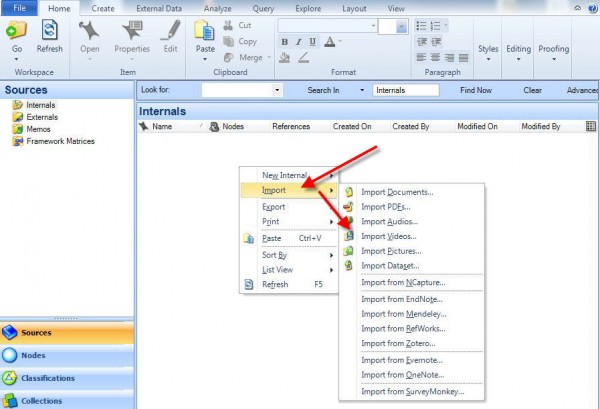
Task: Click the Find Now button
Action: coord(476,90)
